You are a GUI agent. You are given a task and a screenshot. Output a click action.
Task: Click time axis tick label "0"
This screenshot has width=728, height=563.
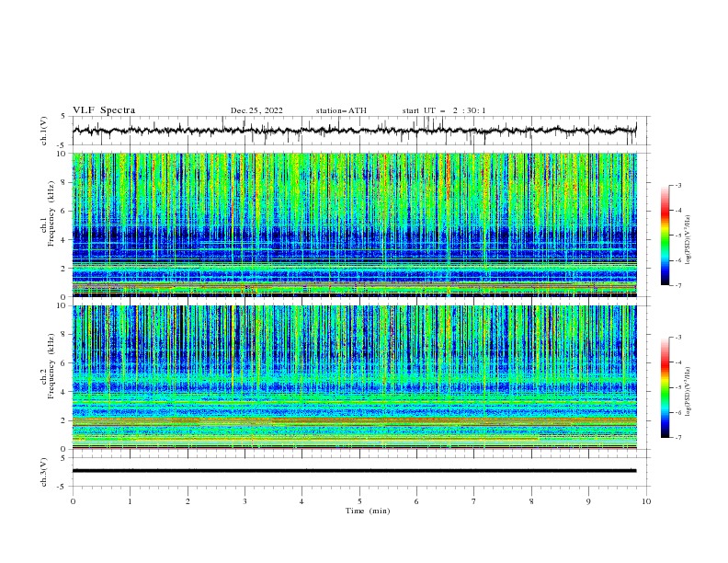coord(73,501)
